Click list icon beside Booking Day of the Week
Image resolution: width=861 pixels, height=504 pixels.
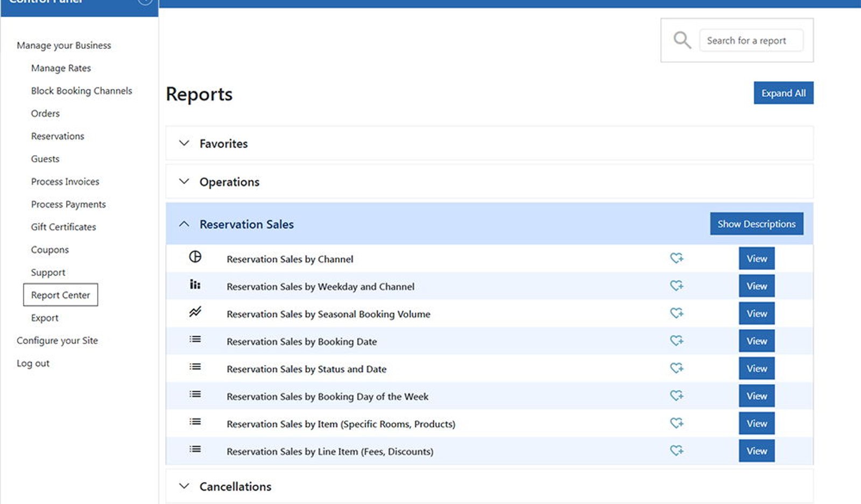point(195,394)
